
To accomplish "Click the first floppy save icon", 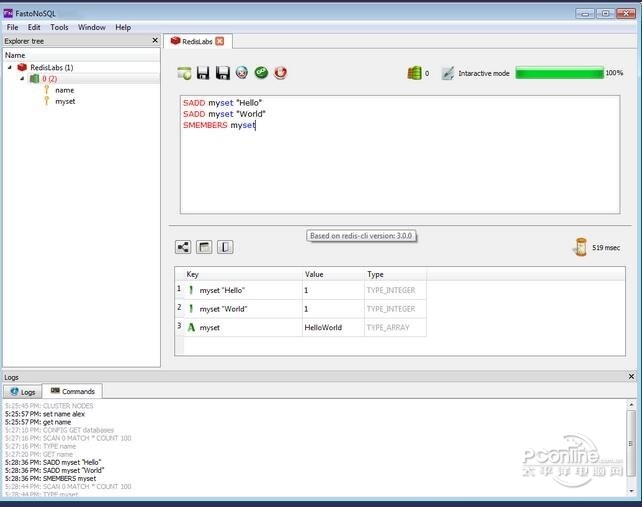I will pyautogui.click(x=203, y=73).
